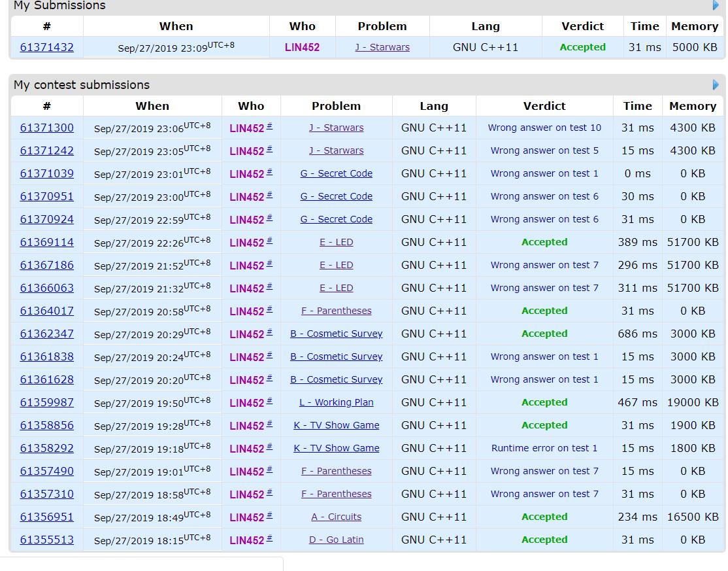Open J - Starwars in the accepted submission row
Image resolution: width=728 pixels, height=571 pixels.
(x=382, y=48)
